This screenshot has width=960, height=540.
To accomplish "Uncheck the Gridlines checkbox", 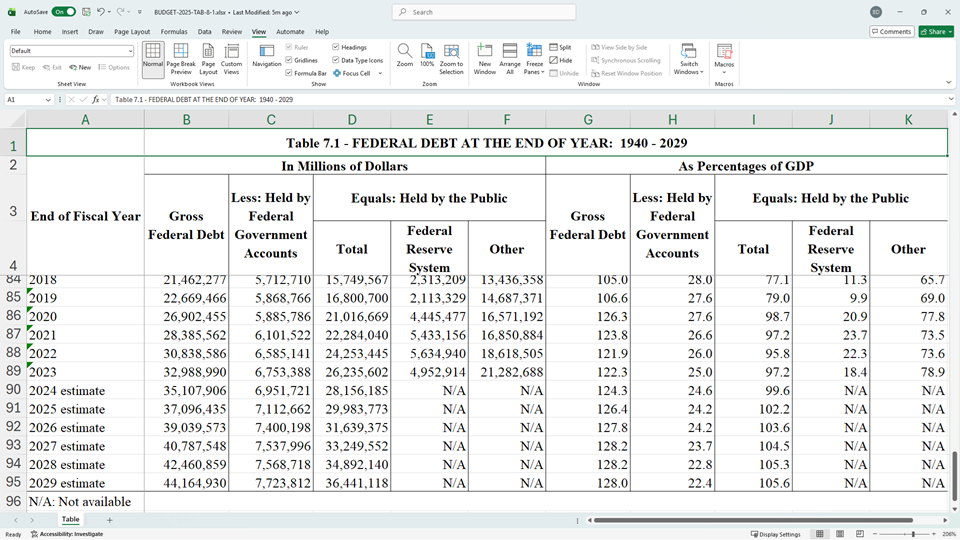I will click(289, 60).
